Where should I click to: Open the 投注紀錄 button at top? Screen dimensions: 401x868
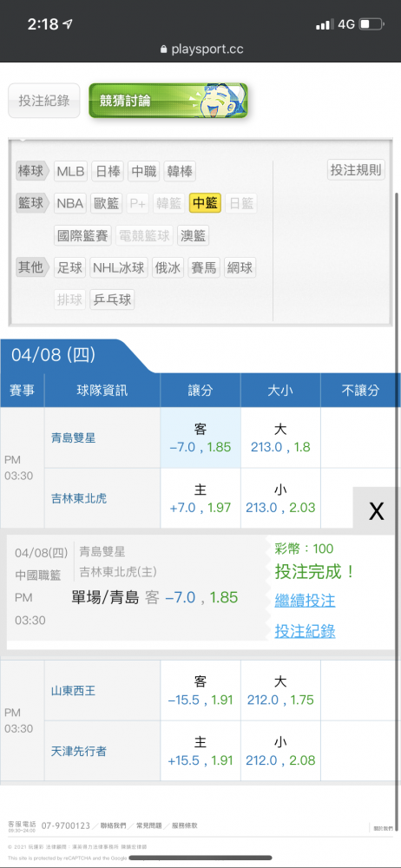point(43,101)
